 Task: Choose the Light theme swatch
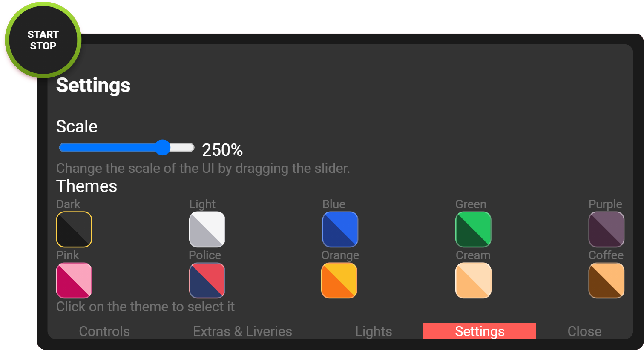(x=207, y=230)
